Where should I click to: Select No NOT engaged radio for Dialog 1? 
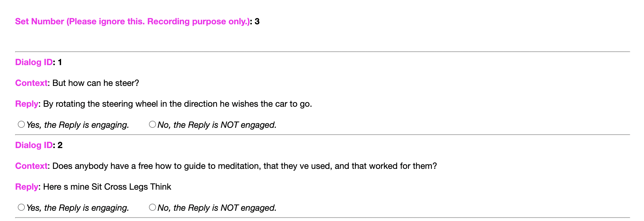[x=152, y=124]
